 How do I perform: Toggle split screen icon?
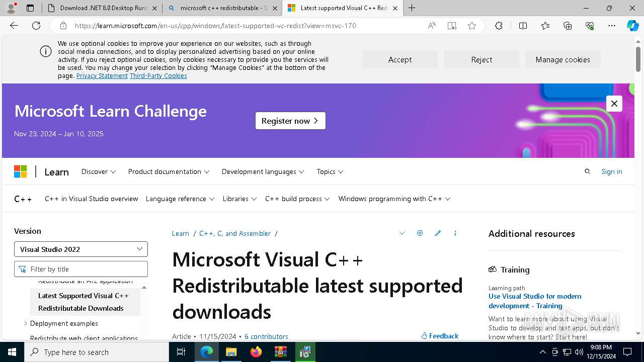(523, 26)
